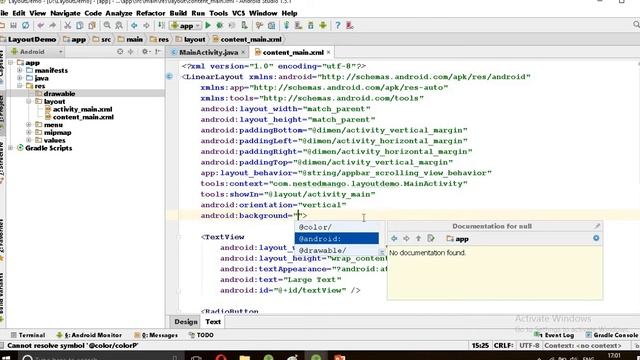Image resolution: width=640 pixels, height=360 pixels.
Task: Click the UTF-8 encoding status entry
Action: (529, 346)
